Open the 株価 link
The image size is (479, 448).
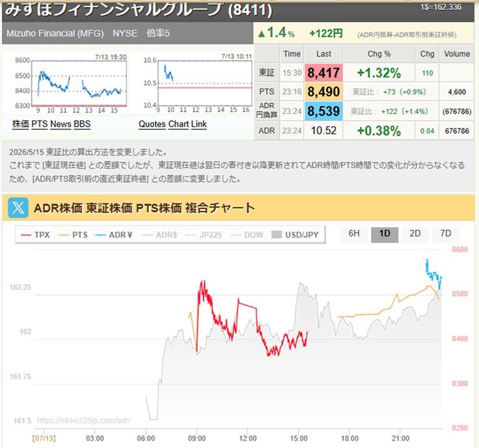[21, 124]
